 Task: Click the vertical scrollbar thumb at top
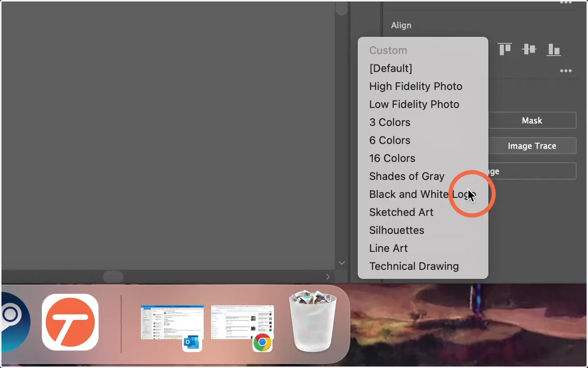[x=342, y=8]
